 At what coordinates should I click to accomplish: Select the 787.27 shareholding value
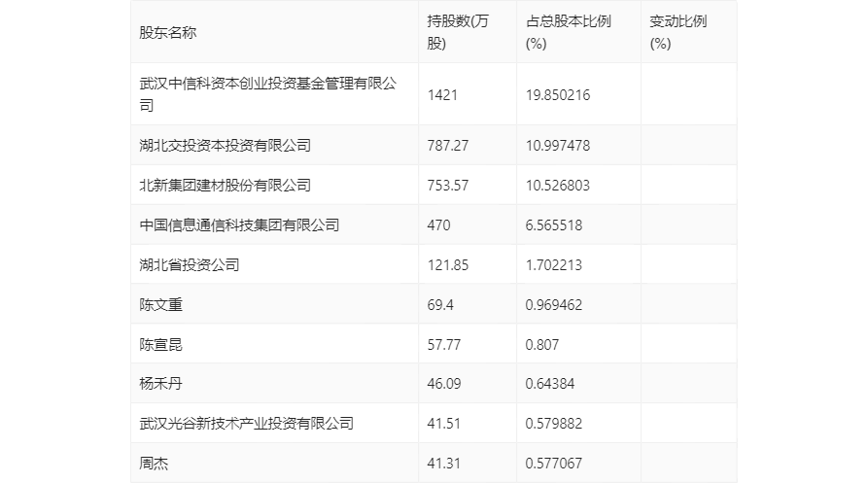(x=447, y=146)
